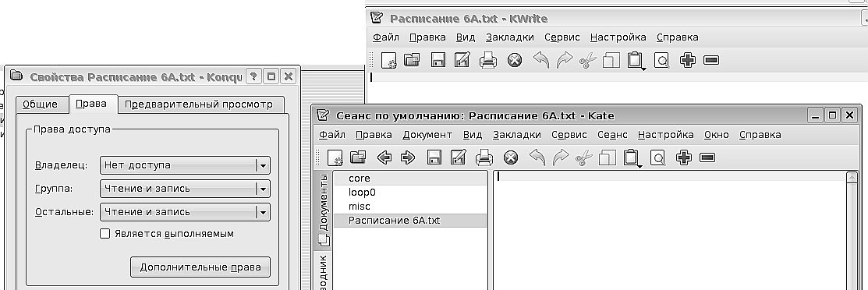The height and width of the screenshot is (290, 868).
Task: Open KWrite 'Закладки' menu
Action: point(510,37)
